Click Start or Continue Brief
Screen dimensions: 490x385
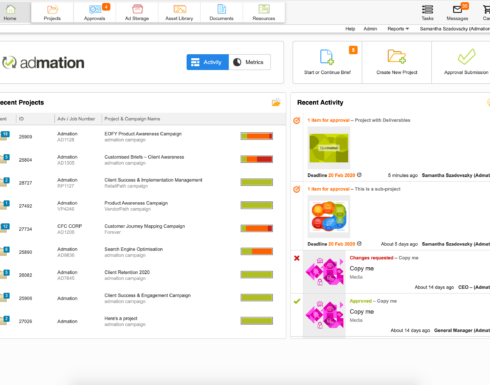tap(327, 62)
